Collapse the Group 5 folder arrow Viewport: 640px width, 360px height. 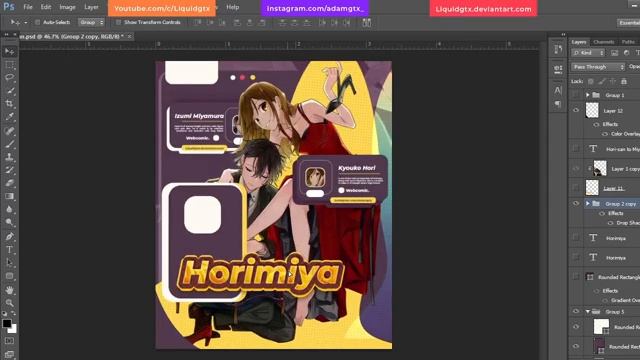click(x=588, y=311)
